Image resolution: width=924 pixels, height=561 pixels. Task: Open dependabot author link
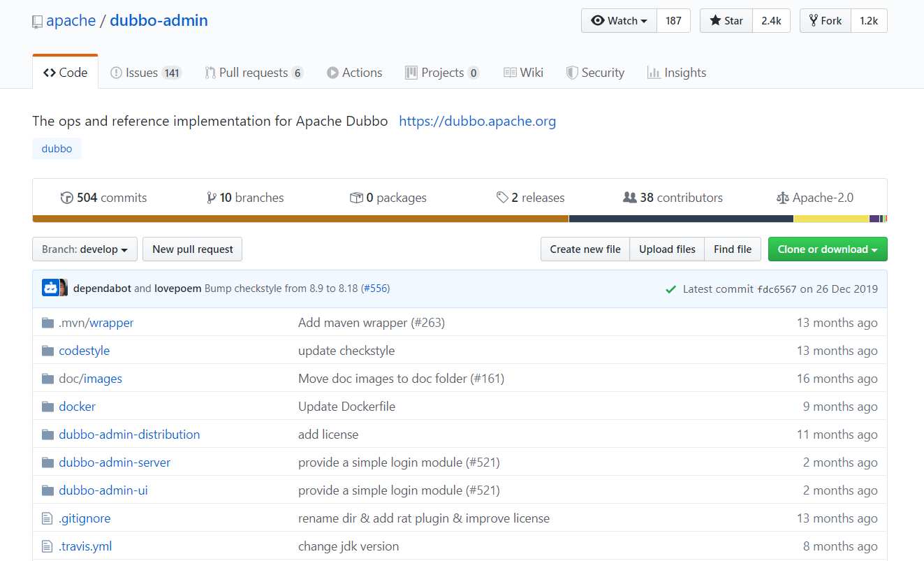[x=102, y=289]
